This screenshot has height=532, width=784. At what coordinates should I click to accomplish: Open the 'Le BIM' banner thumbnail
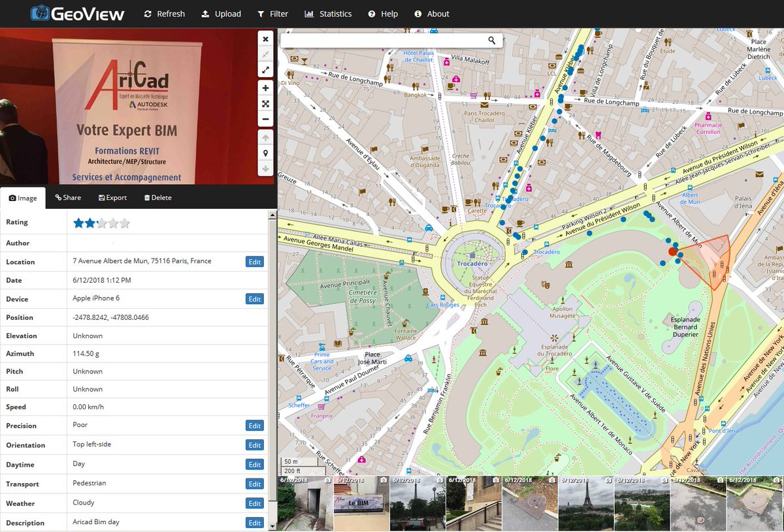pos(361,503)
